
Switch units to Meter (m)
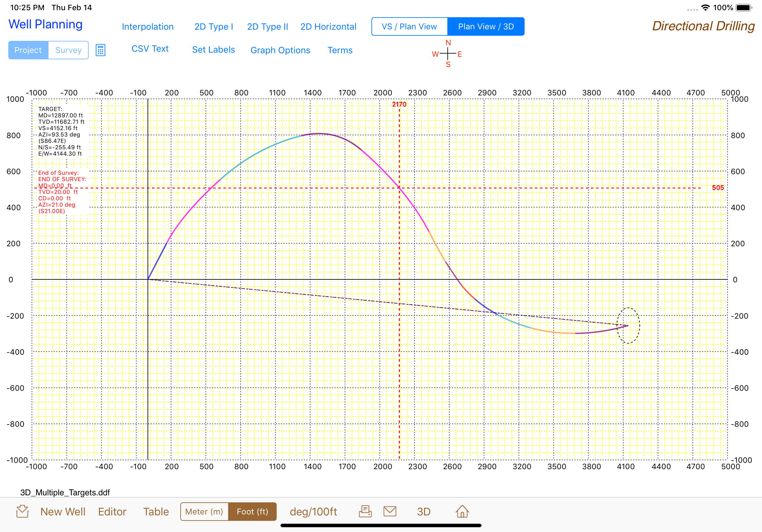click(204, 512)
